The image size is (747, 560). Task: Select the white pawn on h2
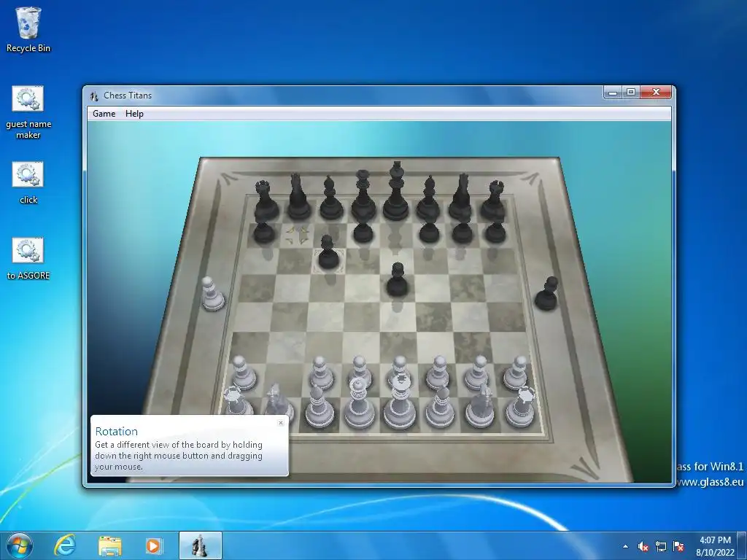pos(516,373)
